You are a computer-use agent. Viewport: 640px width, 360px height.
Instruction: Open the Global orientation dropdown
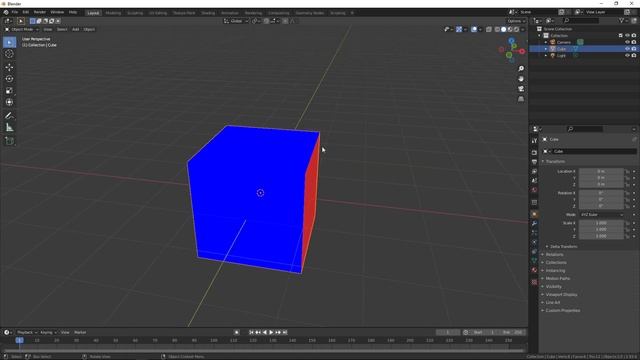point(236,21)
